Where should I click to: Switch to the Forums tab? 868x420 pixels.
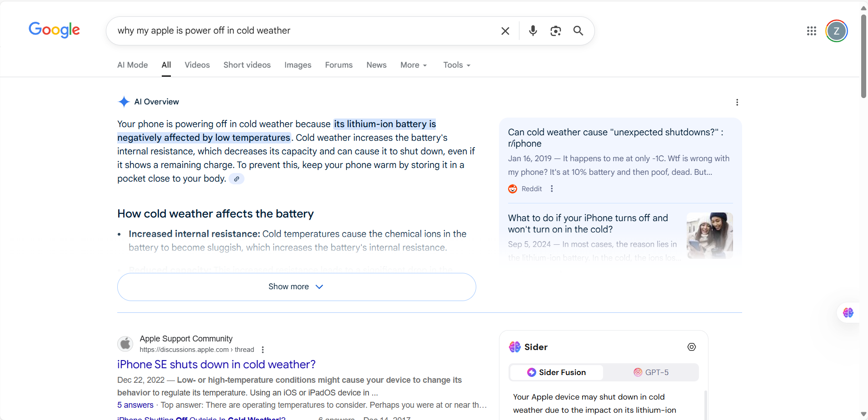click(339, 65)
